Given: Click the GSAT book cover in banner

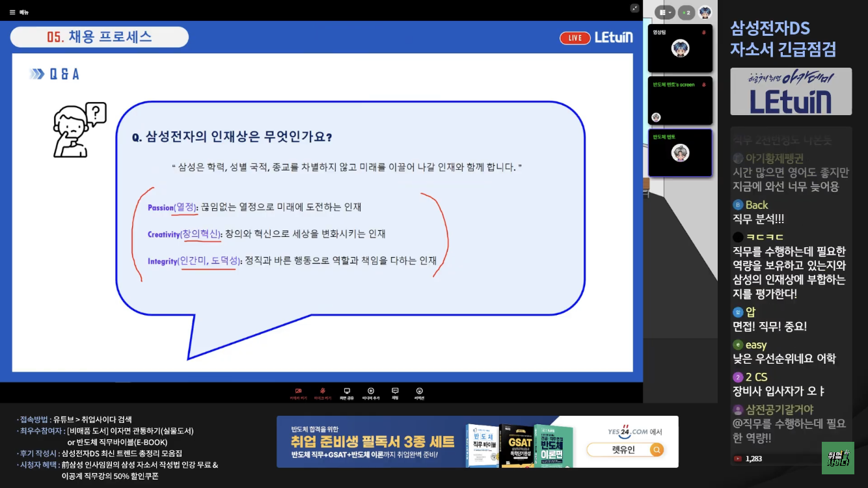Looking at the screenshot, I should click(516, 446).
